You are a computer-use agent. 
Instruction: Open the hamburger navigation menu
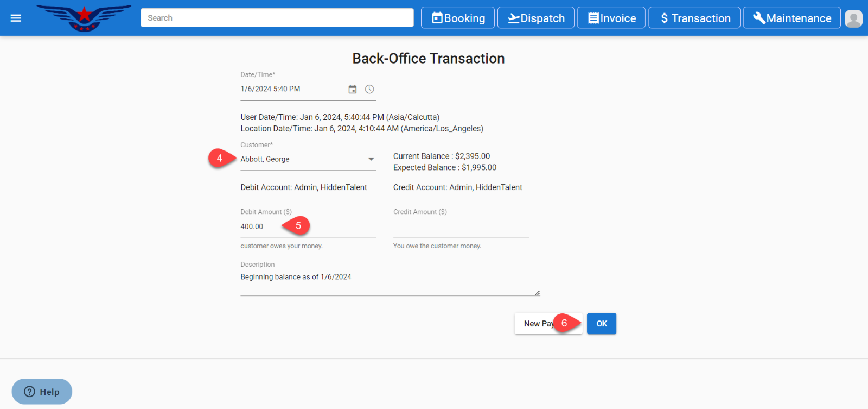coord(16,18)
